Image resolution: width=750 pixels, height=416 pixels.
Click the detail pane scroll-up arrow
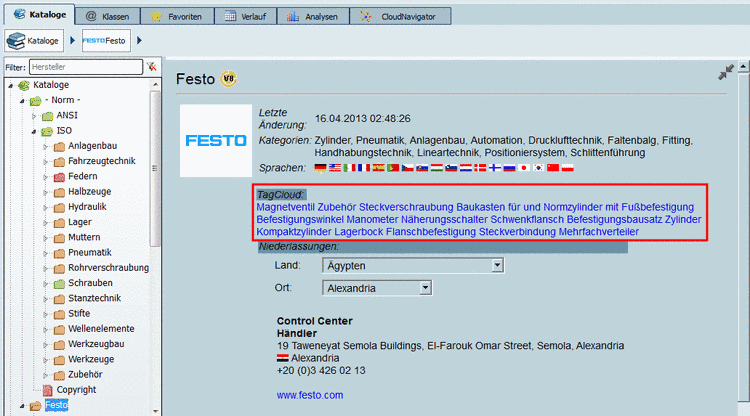pos(743,66)
